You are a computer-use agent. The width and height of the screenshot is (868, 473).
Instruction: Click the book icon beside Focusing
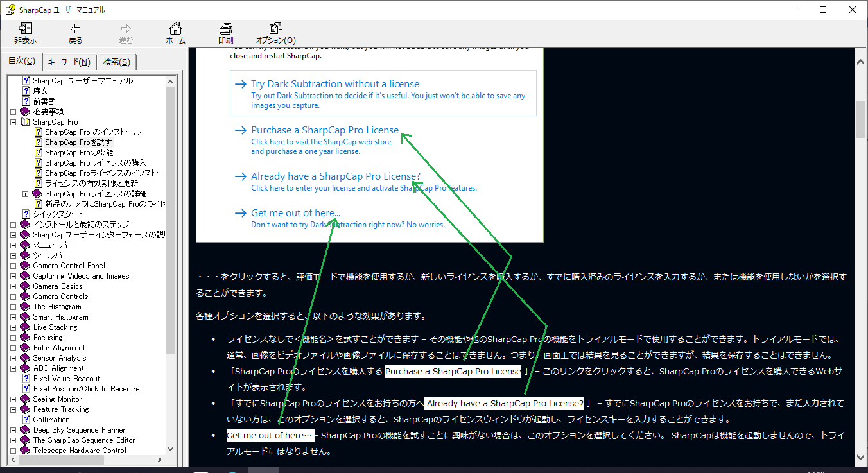click(26, 338)
